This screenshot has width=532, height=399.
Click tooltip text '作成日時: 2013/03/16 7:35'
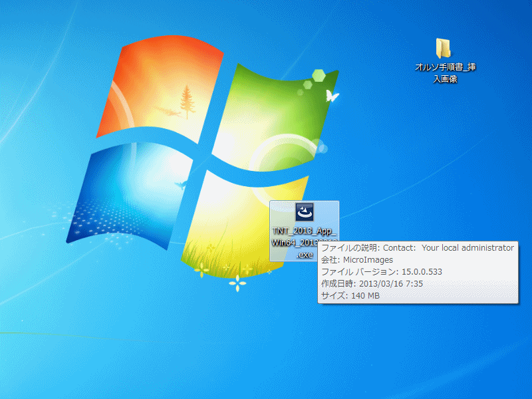[x=372, y=284]
